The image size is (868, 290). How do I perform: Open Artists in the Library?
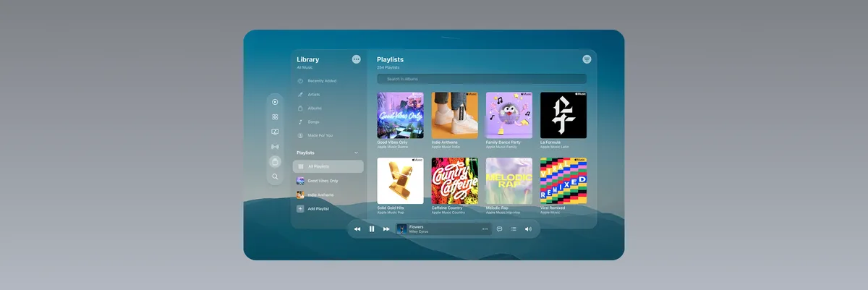[x=314, y=95]
